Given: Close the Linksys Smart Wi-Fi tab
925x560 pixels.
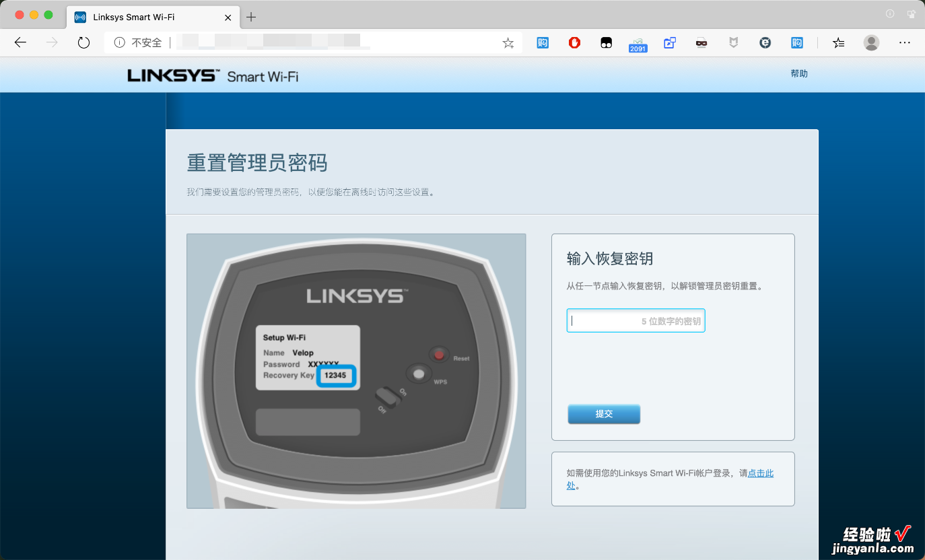Looking at the screenshot, I should [228, 17].
